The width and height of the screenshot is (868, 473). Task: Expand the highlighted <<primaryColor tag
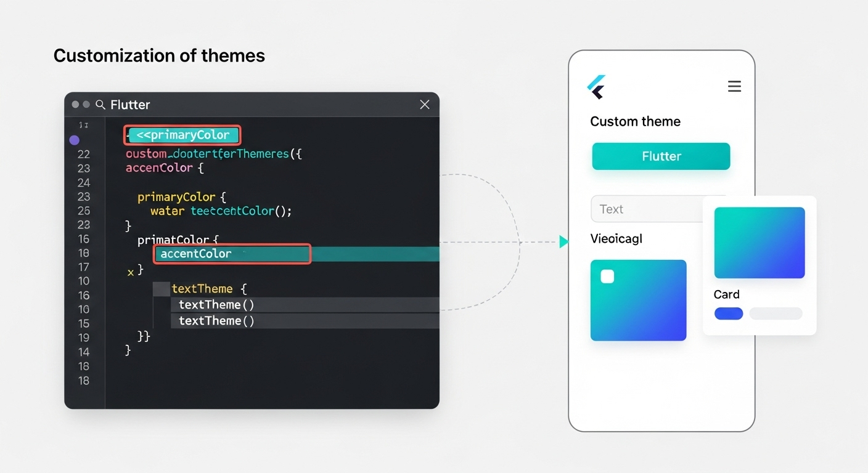pyautogui.click(x=182, y=134)
